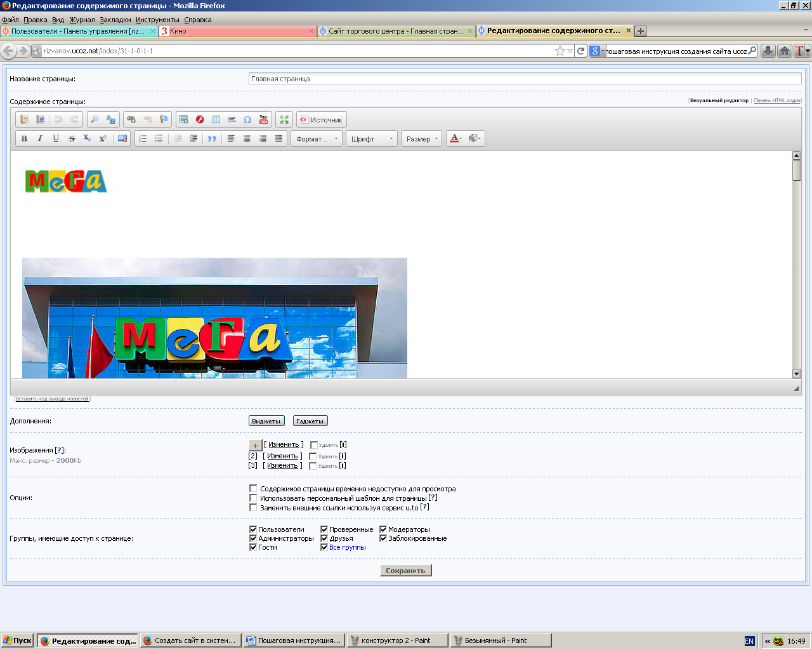Click Paste as plain text icon

point(24,119)
